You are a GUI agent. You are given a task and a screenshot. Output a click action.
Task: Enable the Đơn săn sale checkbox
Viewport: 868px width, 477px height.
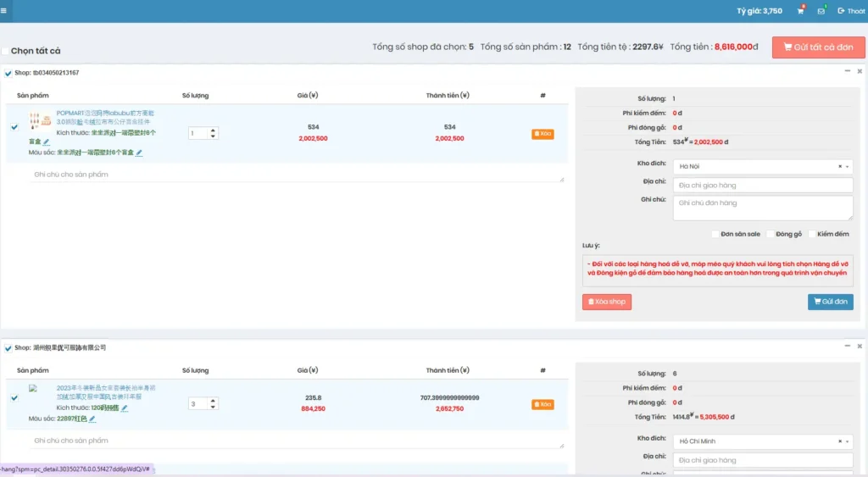(x=715, y=234)
